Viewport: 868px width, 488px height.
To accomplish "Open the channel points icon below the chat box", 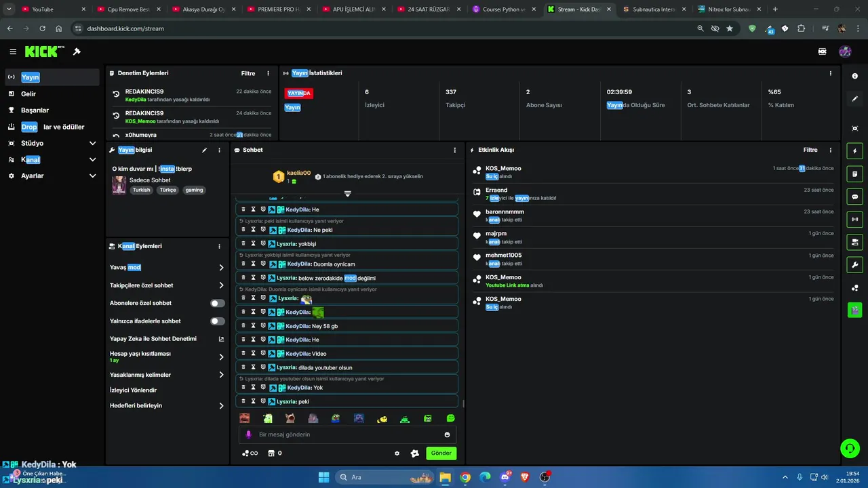I will [250, 453].
